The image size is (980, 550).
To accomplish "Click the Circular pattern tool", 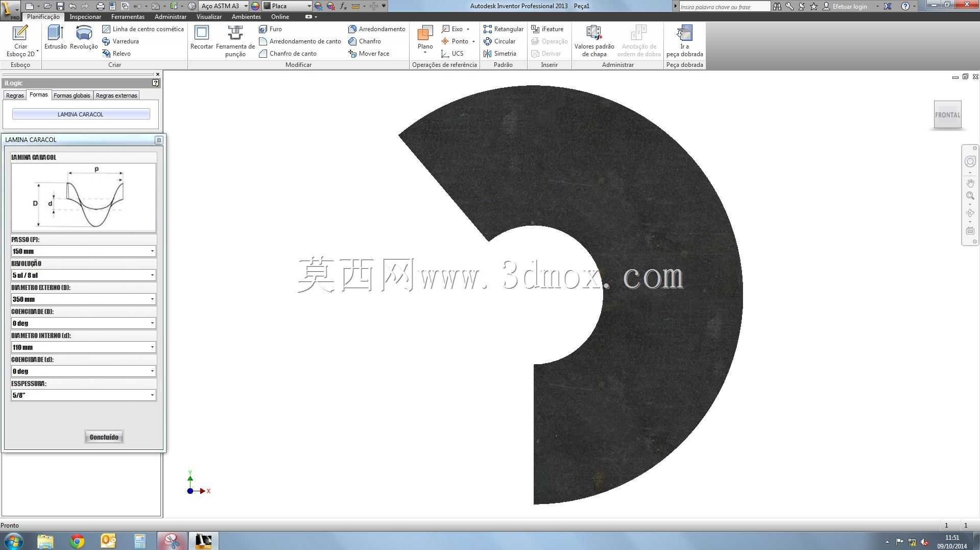I will [499, 41].
